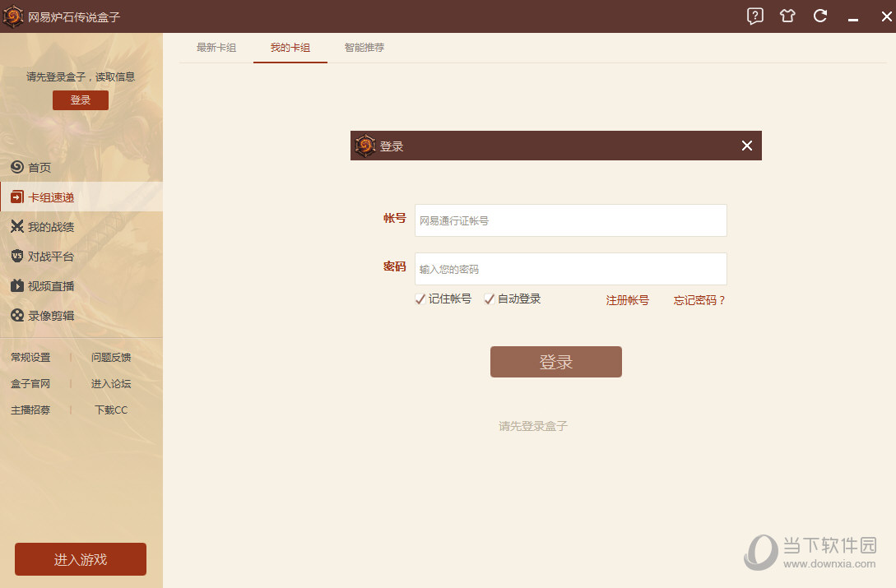Open the help question-mark icon
The width and height of the screenshot is (896, 588).
754,16
